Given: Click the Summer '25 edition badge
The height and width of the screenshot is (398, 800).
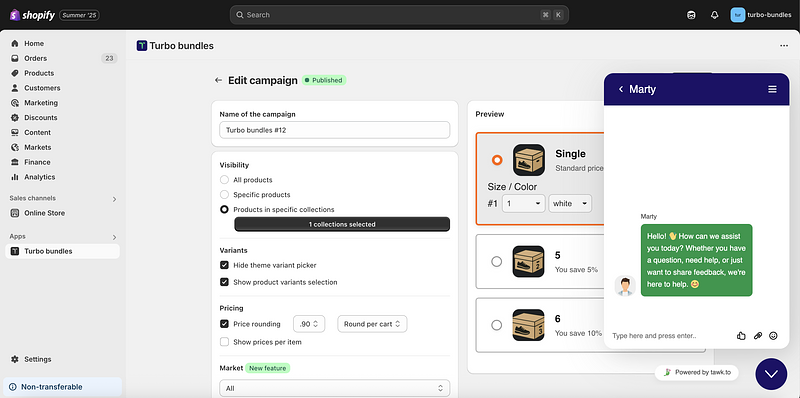Looking at the screenshot, I should point(79,15).
